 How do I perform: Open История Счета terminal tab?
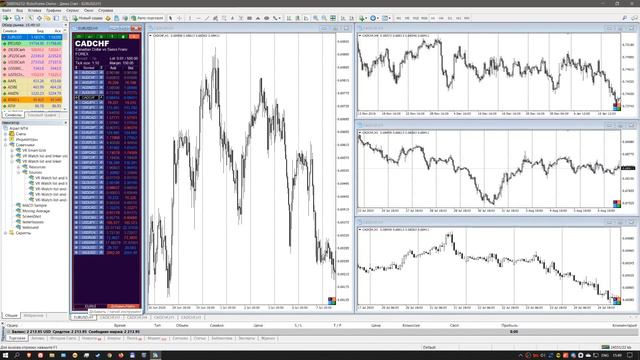63,338
